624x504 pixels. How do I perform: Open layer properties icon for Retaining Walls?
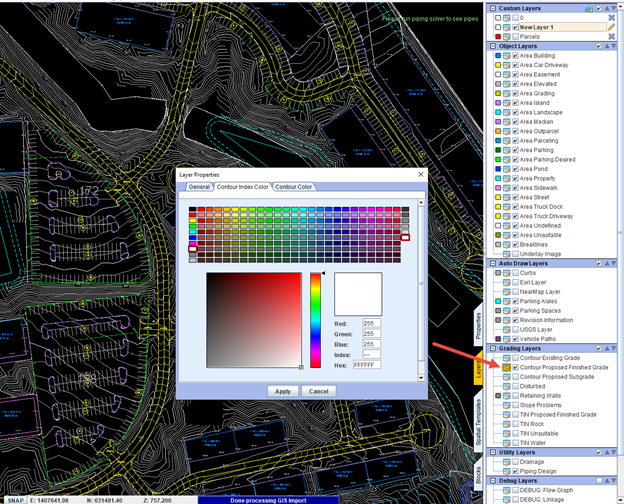pos(506,396)
